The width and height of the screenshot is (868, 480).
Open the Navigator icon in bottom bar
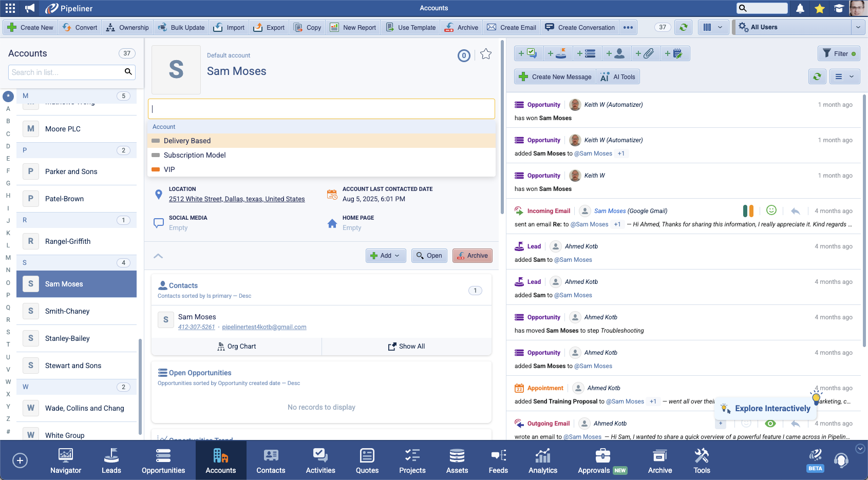pos(66,460)
